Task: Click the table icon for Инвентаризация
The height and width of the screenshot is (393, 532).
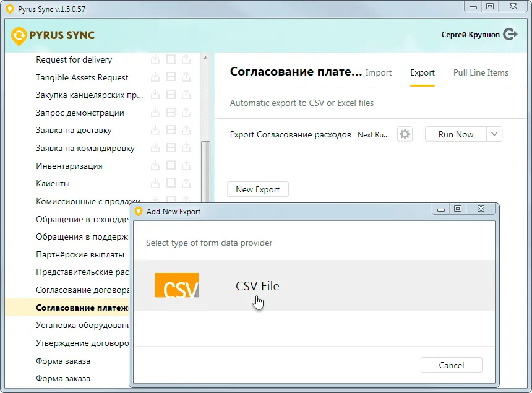Action: point(171,166)
